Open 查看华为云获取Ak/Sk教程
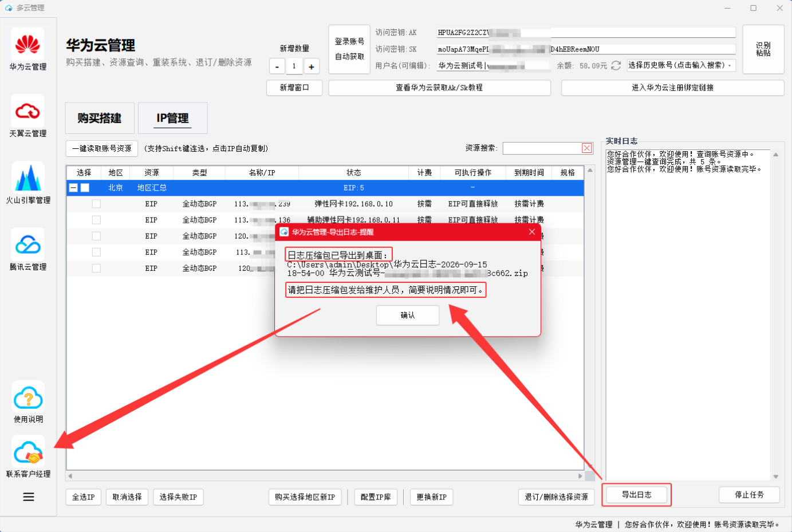Screen dimensions: 792x532 (x=439, y=88)
